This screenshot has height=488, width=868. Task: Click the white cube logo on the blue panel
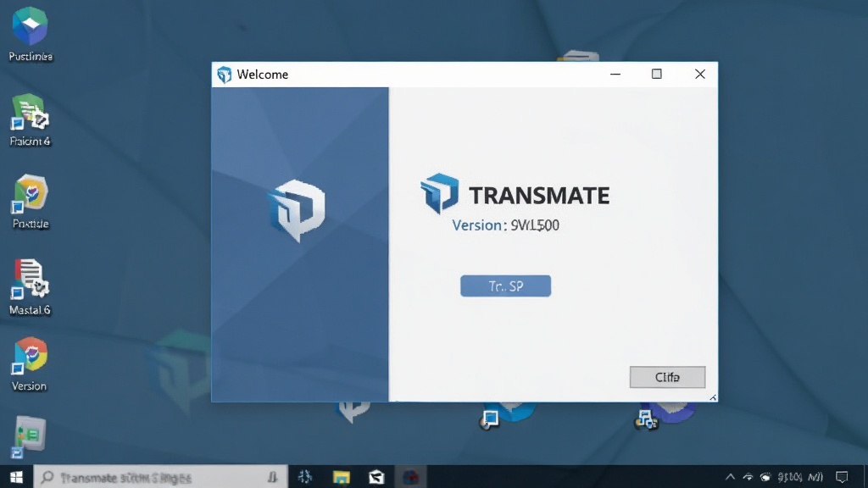298,210
